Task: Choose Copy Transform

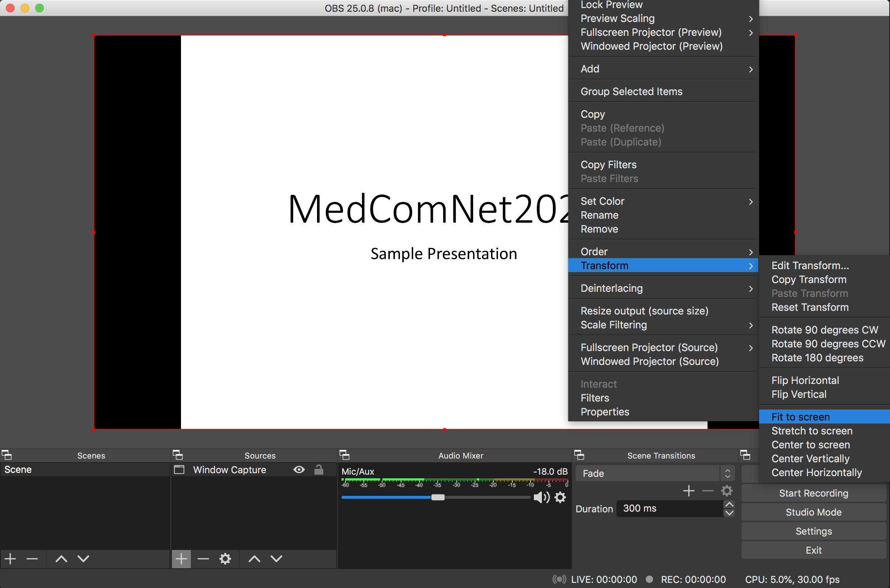Action: (825, 279)
